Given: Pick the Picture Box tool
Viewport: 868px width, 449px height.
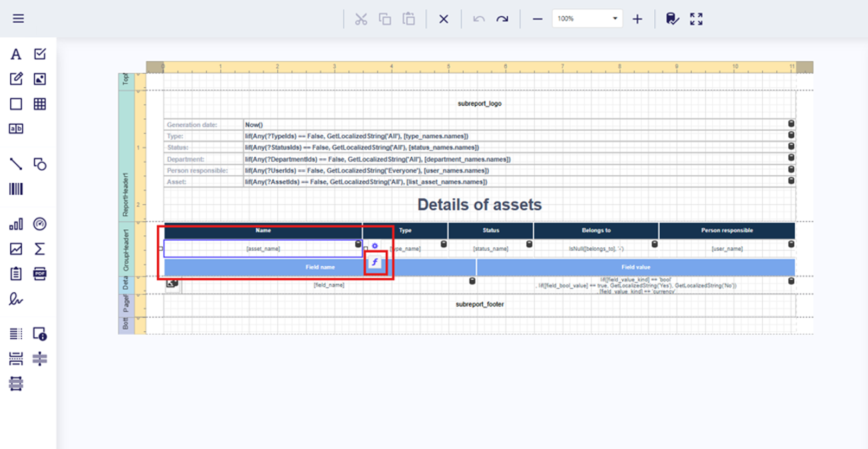Looking at the screenshot, I should click(x=40, y=79).
